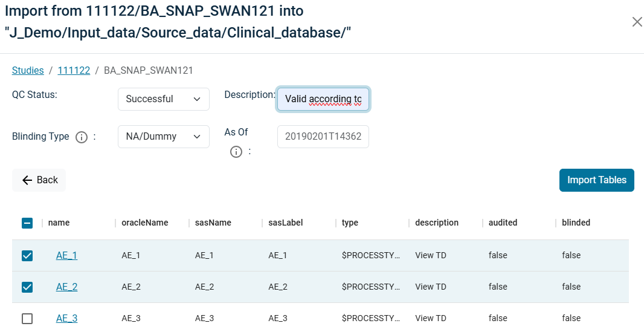Screen dimensions: 644x332
Task: Sort by the blinded column header
Action: [576, 223]
